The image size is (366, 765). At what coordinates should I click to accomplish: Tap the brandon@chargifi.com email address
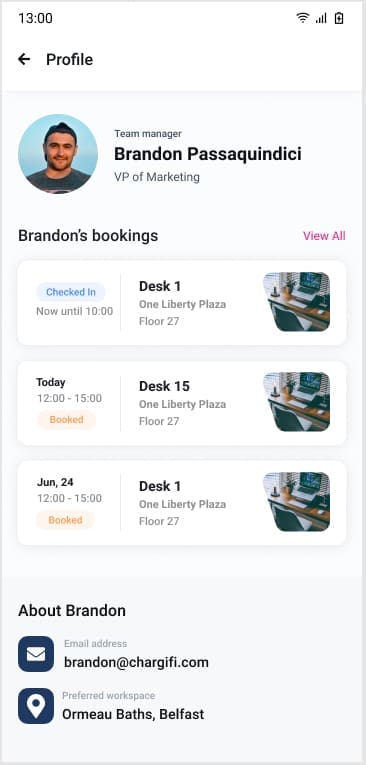[136, 663]
